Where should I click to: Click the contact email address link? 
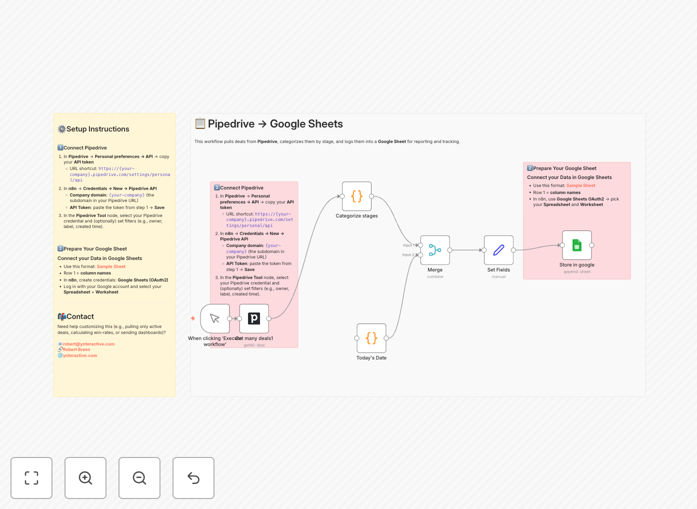[x=88, y=344]
